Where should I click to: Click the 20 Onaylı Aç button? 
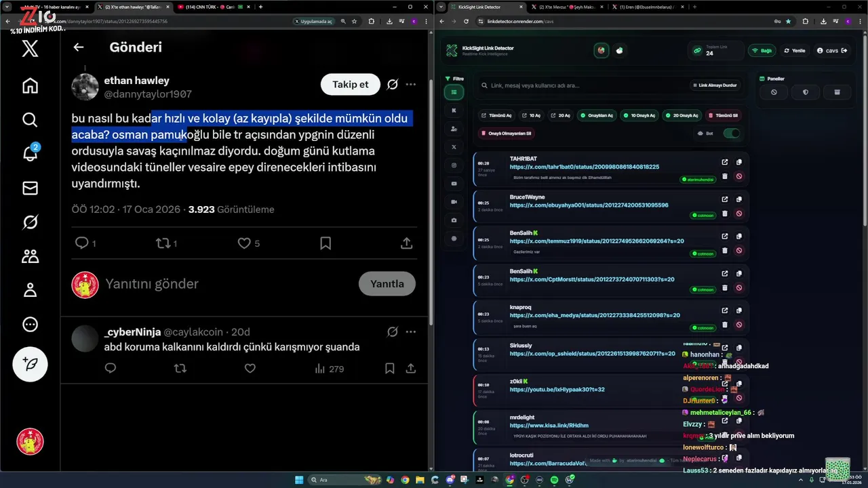coord(682,115)
